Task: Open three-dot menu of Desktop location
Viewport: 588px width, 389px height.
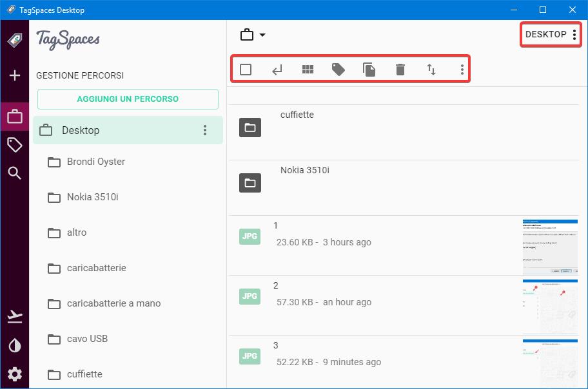Action: 205,130
